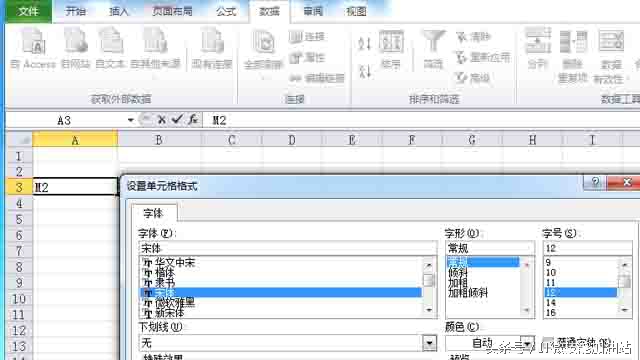This screenshot has width=640, height=360.
Task: Click the Sort Z to A icon
Action: click(x=364, y=71)
